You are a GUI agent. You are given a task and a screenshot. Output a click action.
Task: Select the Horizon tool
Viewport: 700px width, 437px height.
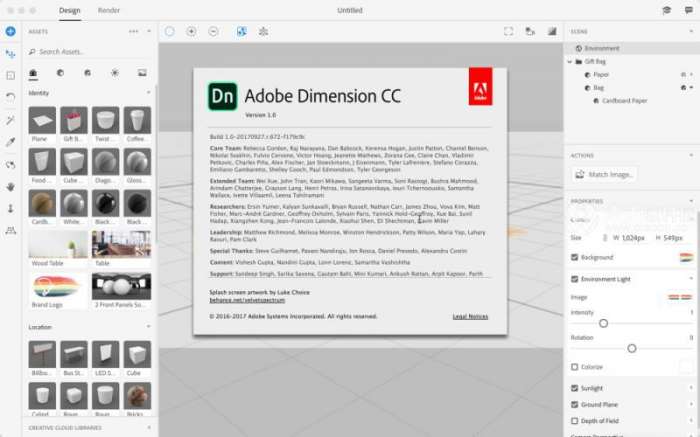point(10,230)
